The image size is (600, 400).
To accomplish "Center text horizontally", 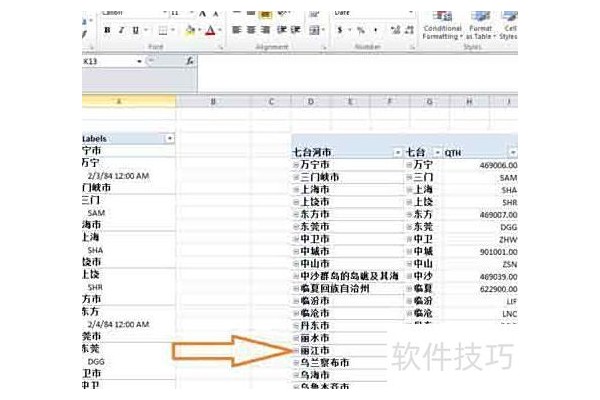I will click(x=251, y=30).
